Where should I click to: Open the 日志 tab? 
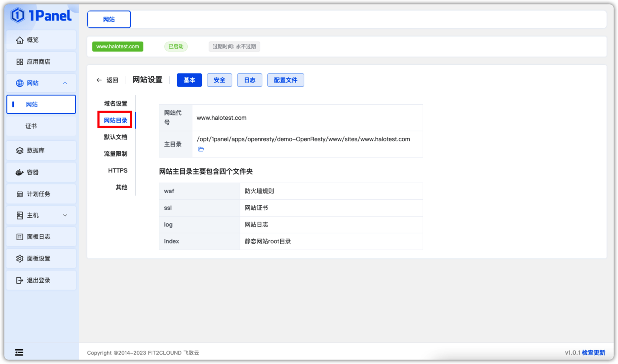(x=250, y=80)
